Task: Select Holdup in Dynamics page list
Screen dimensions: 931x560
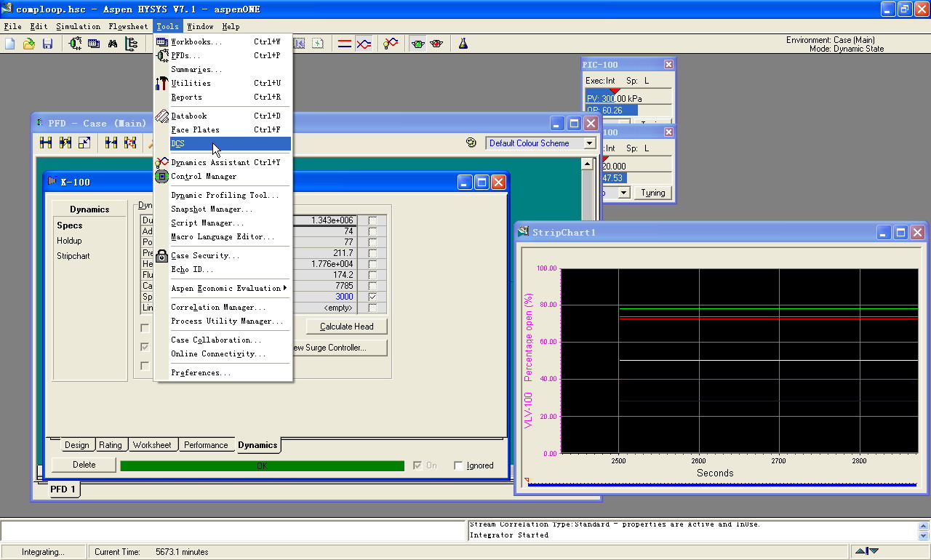Action: (x=69, y=241)
